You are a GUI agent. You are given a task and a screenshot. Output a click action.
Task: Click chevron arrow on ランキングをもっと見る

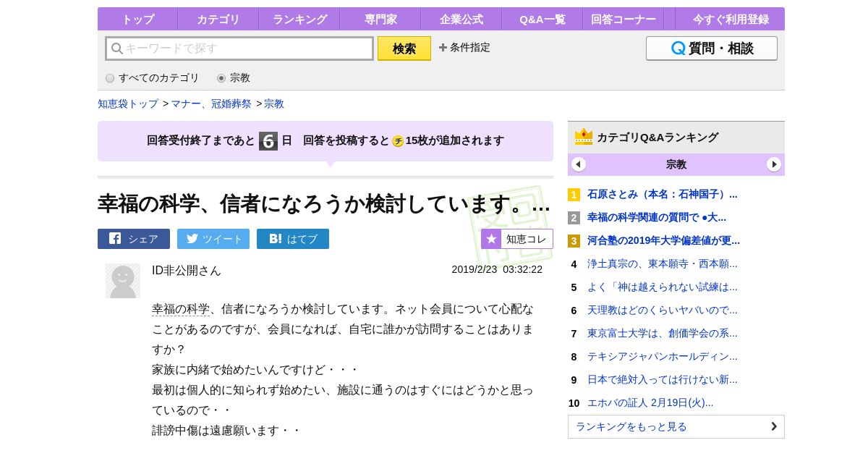774,426
